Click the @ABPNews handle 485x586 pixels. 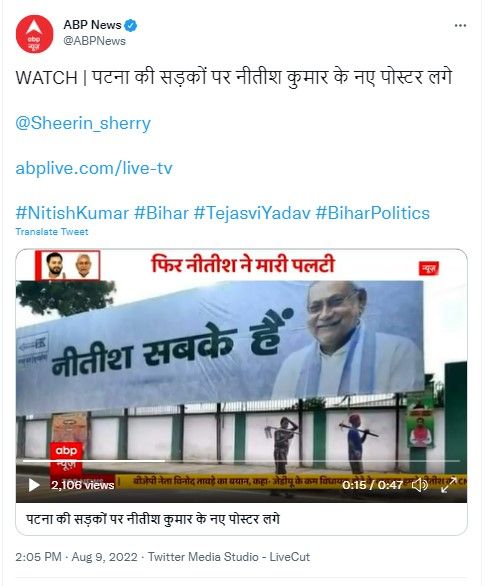(94, 41)
